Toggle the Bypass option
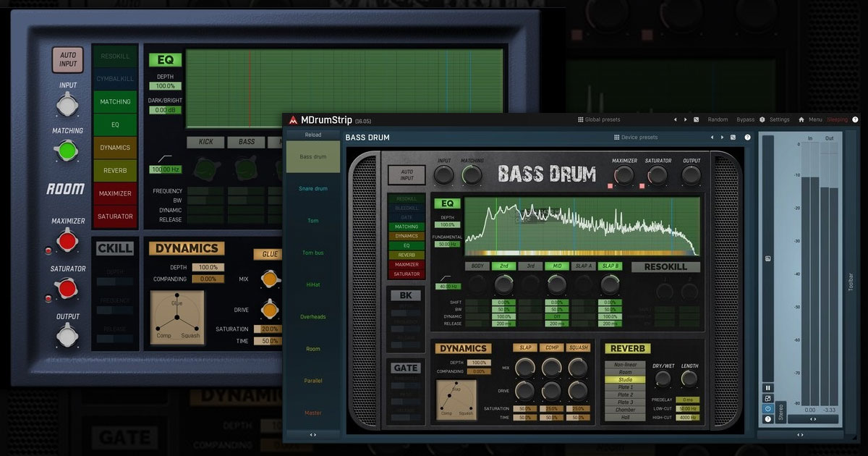The image size is (868, 456). tap(745, 119)
